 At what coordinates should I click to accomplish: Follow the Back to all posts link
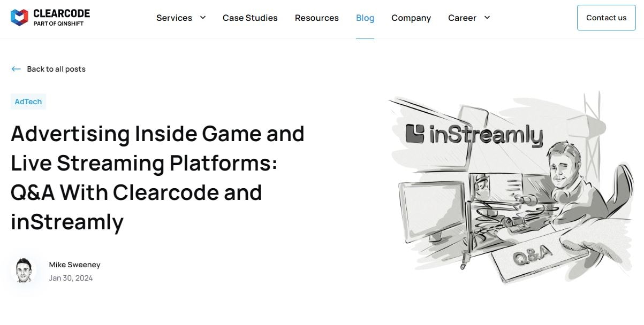pos(56,69)
